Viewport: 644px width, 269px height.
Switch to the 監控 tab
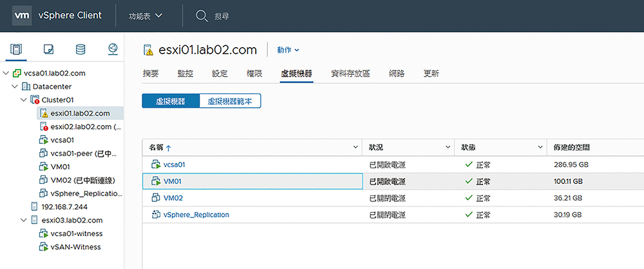tap(185, 74)
